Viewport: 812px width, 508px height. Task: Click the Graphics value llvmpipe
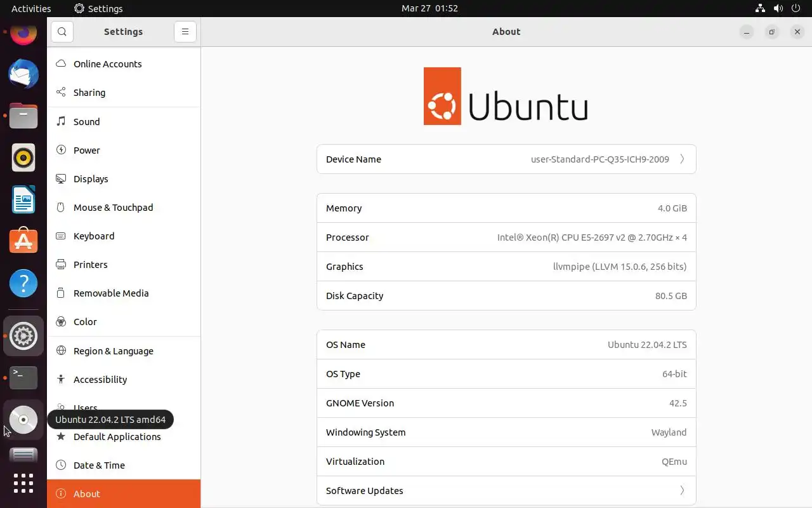[x=620, y=267]
